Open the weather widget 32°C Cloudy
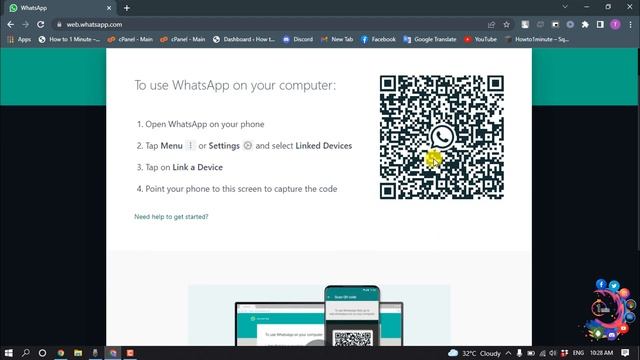The width and height of the screenshot is (640, 360). tap(474, 353)
